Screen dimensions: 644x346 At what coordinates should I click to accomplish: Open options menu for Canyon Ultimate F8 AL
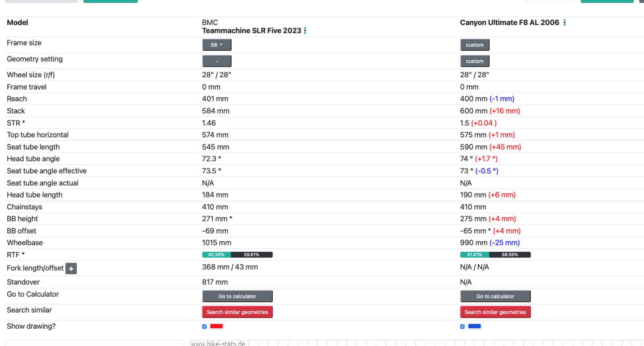[x=565, y=23]
